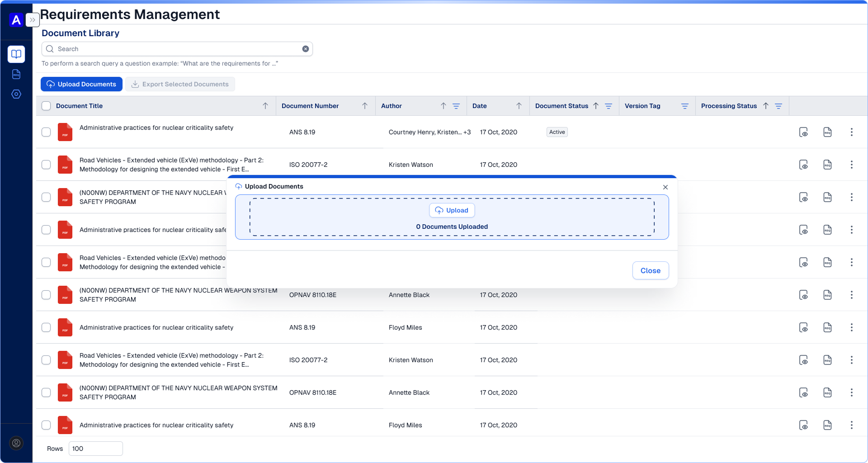This screenshot has width=868, height=463.
Task: Open requirements icon for Courtney Henry row
Action: (x=827, y=132)
